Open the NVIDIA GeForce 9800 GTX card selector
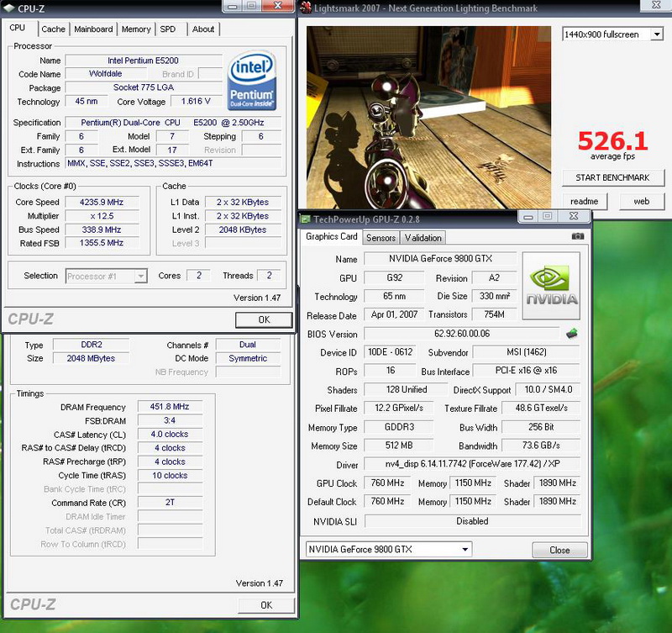This screenshot has width=672, height=633. 389,550
